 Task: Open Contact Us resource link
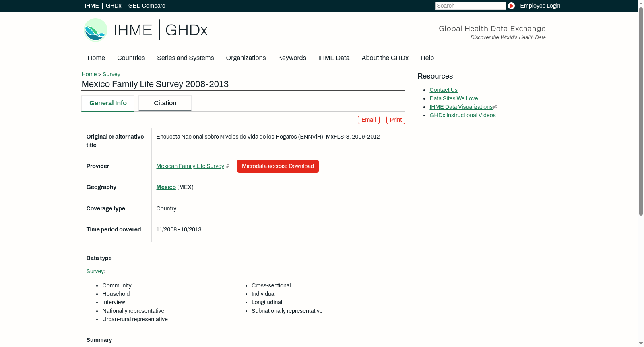click(x=444, y=90)
